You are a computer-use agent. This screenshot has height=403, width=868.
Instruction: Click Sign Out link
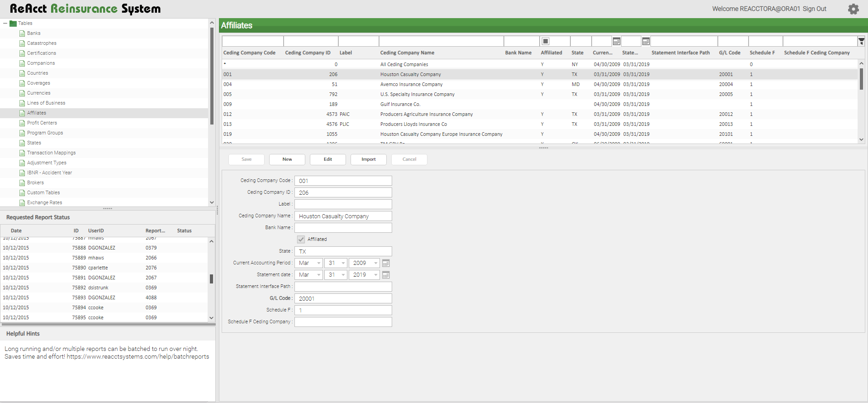814,9
